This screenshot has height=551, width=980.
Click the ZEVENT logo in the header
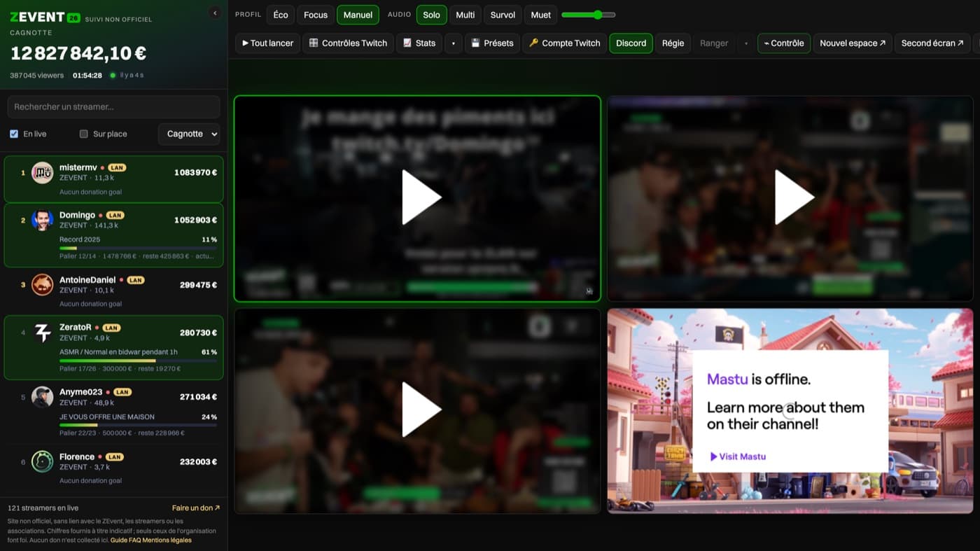tap(45, 18)
